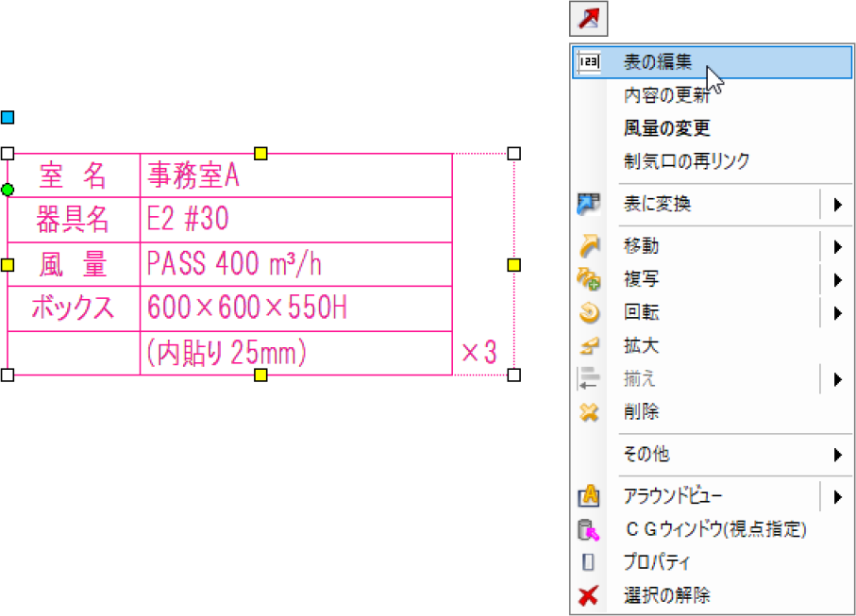Click the red arrow button above the menu

tap(589, 19)
